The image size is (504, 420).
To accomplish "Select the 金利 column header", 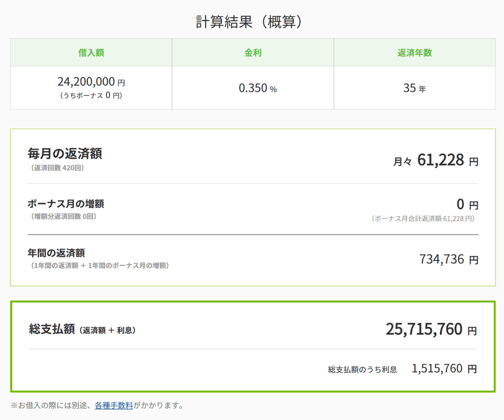I will point(253,52).
